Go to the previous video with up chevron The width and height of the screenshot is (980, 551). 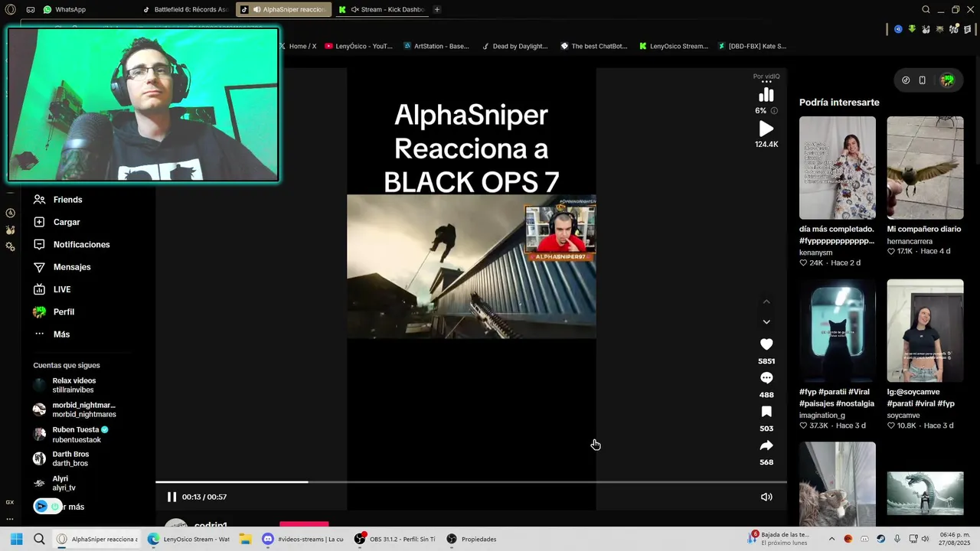(x=766, y=302)
